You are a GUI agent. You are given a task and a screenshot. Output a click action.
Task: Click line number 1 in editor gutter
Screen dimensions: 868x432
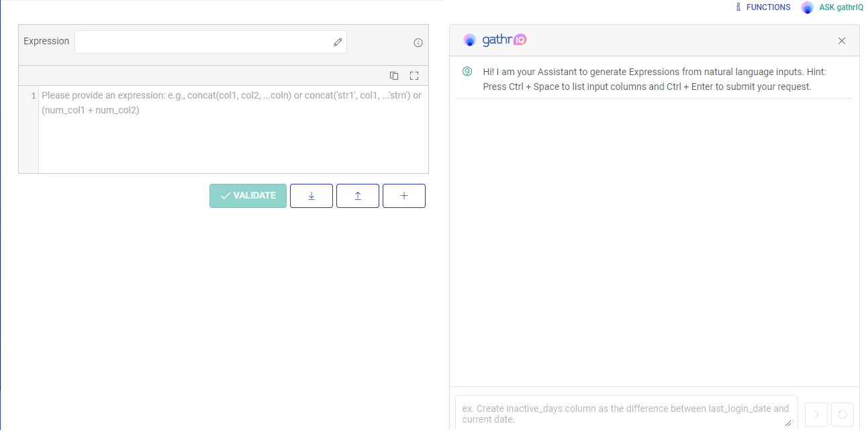point(33,96)
